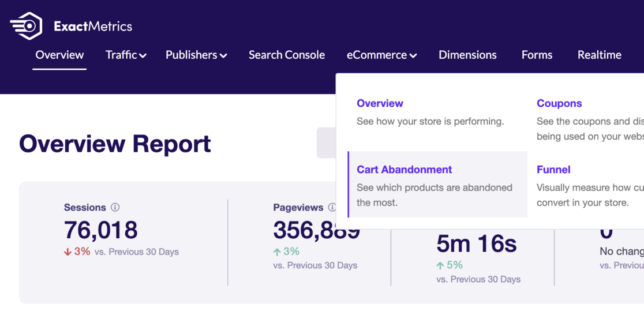Screen dimensions: 644x326
Task: Switch to the Forms tab
Action: pos(537,55)
